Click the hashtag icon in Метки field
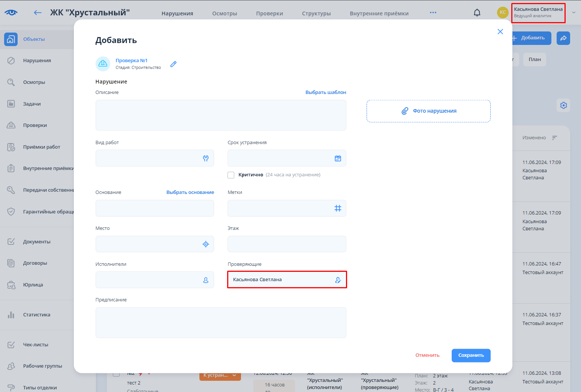This screenshot has height=392, width=581. coord(338,208)
